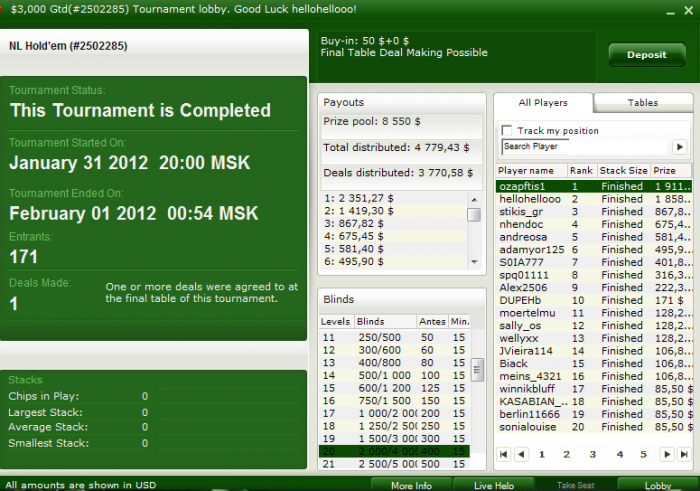Image resolution: width=700 pixels, height=491 pixels.
Task: Select highlighted blinds level 20 row
Action: click(395, 451)
